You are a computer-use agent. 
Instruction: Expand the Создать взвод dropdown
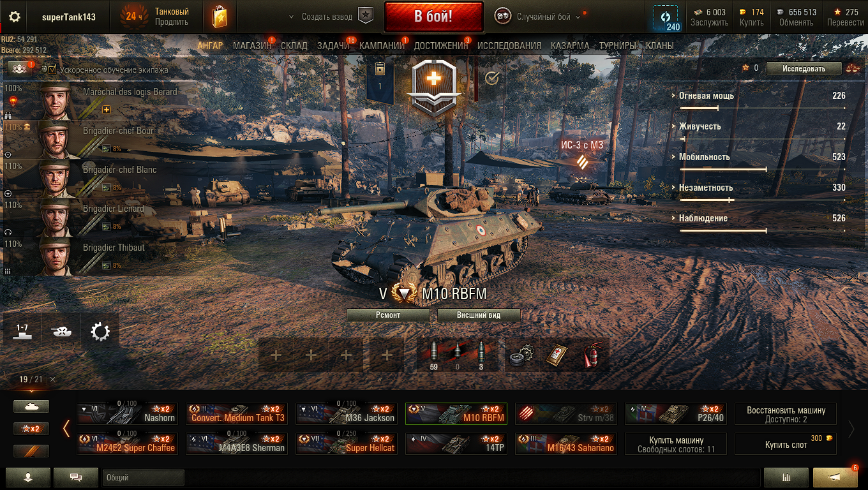click(x=329, y=17)
